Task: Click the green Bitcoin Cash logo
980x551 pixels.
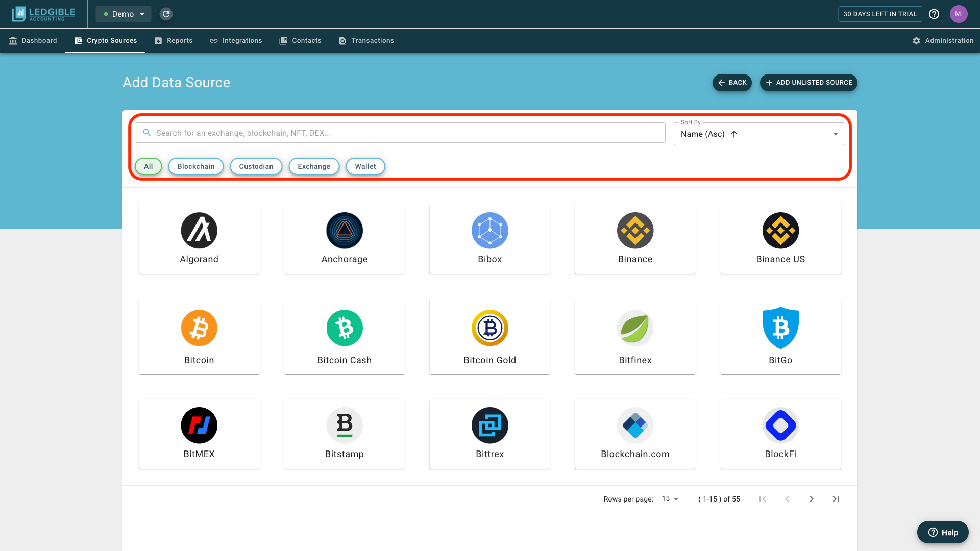Action: tap(345, 328)
